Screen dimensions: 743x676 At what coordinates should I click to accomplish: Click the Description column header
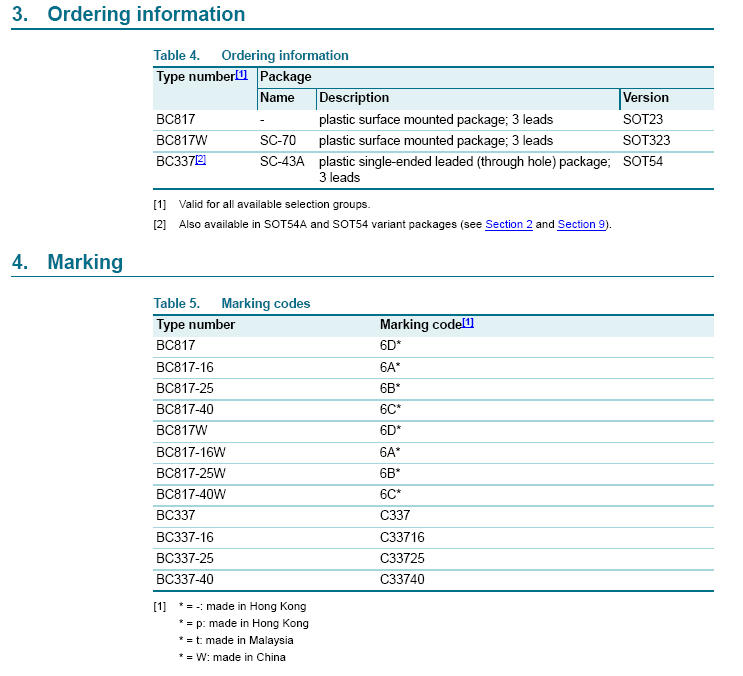[354, 98]
